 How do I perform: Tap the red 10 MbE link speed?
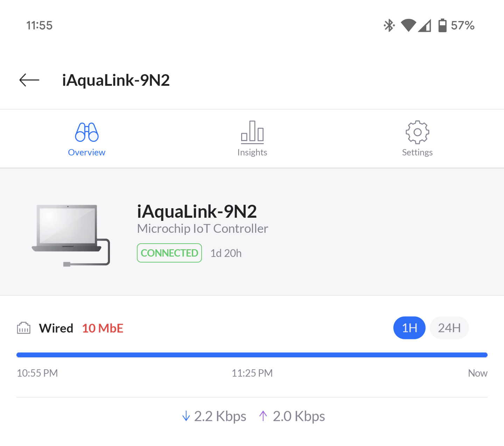[x=103, y=328]
